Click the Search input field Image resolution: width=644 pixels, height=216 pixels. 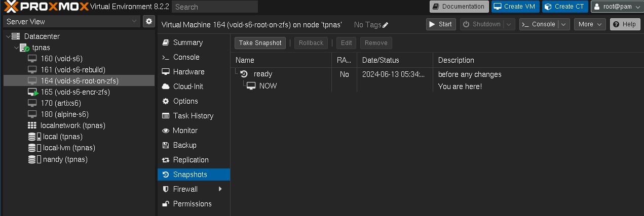pyautogui.click(x=215, y=7)
